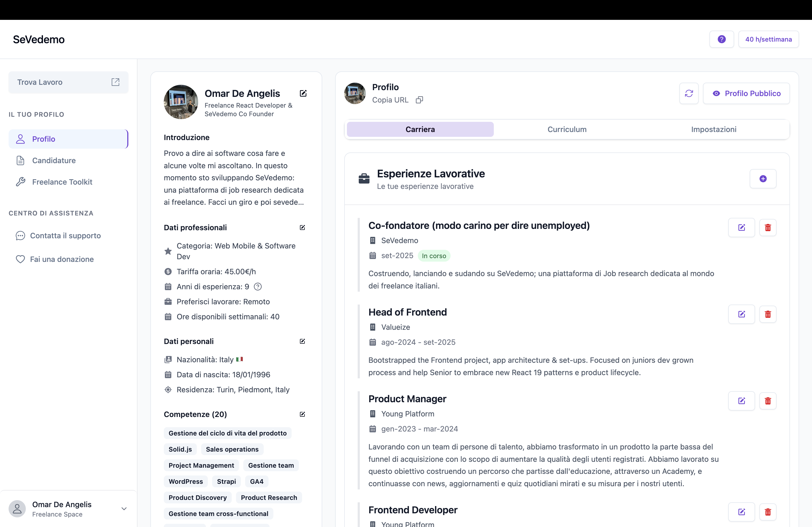Click the Profilo Pubblico button

coord(746,93)
